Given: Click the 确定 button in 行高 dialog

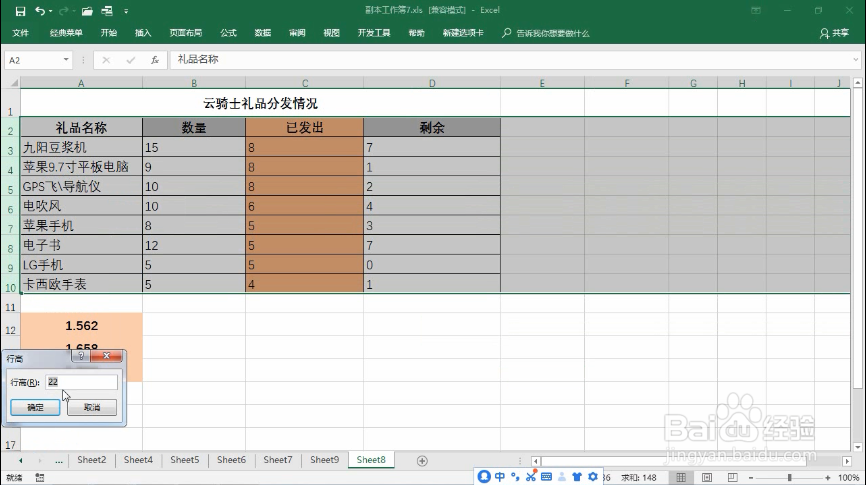Looking at the screenshot, I should pyautogui.click(x=35, y=408).
